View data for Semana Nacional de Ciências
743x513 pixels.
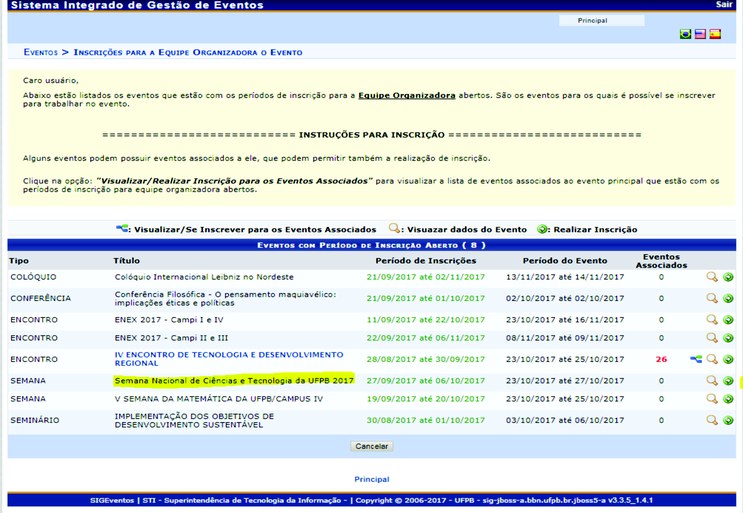712,381
